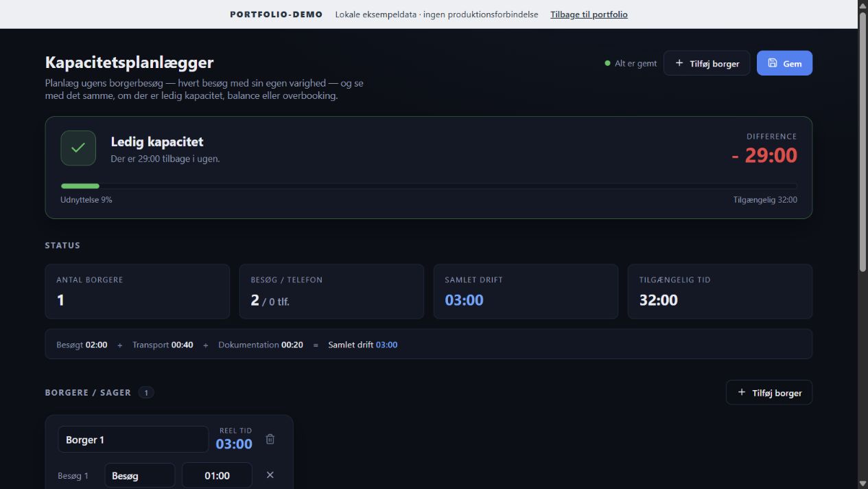Click the Udnyttelse 9% label

click(86, 200)
